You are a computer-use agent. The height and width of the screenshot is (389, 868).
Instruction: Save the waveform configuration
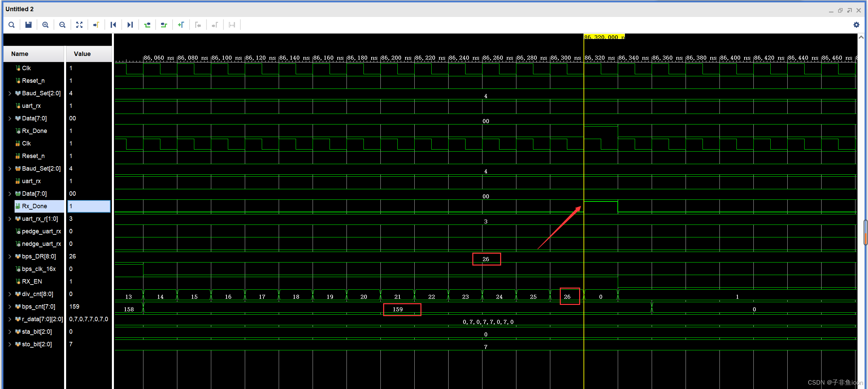(28, 25)
